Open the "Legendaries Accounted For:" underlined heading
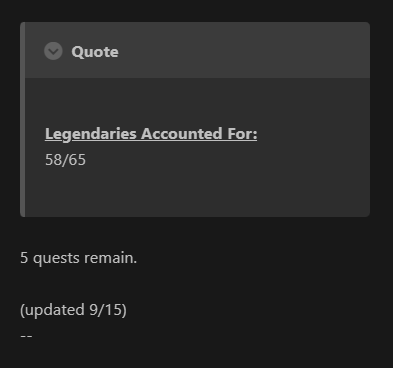 151,134
